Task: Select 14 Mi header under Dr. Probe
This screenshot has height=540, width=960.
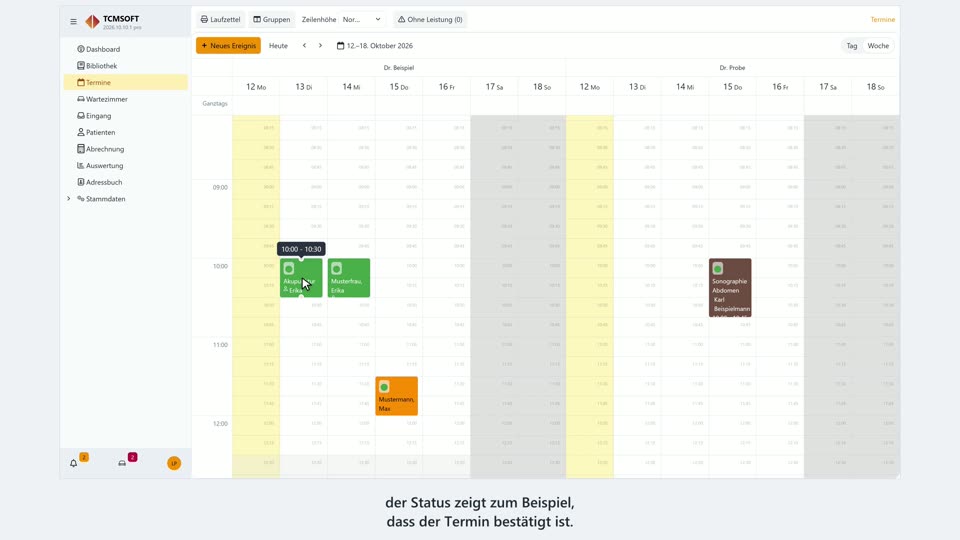Action: click(x=684, y=87)
